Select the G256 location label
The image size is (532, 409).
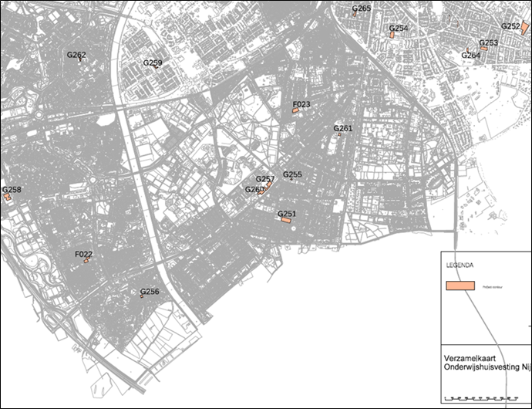149,292
